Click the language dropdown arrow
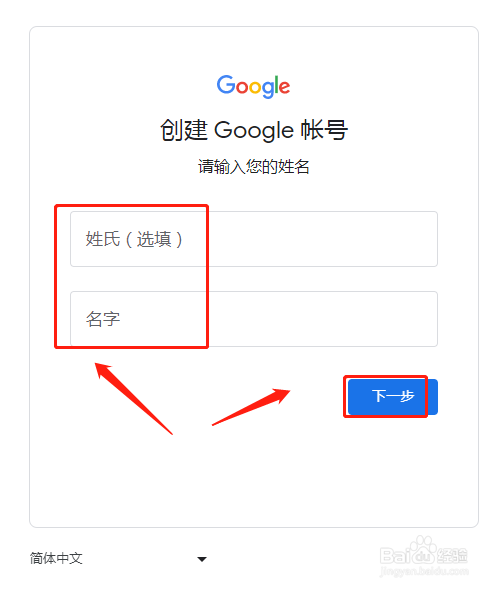The width and height of the screenshot is (497, 589). coord(202,559)
